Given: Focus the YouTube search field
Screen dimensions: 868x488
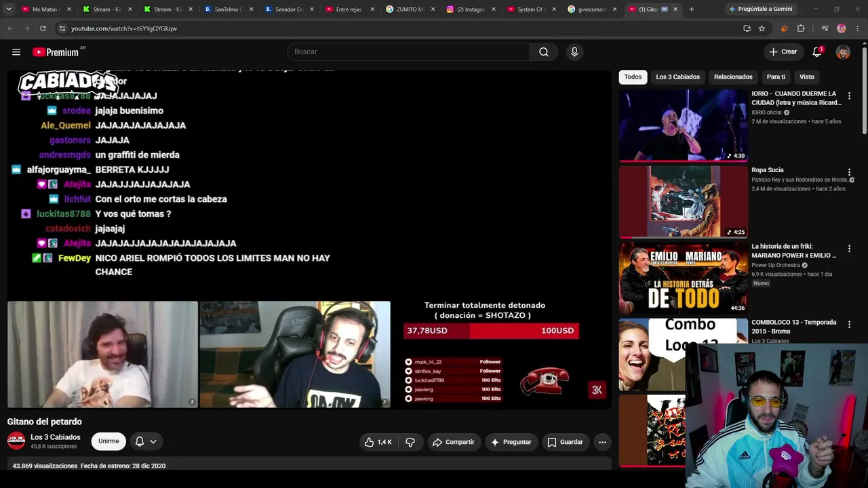Looking at the screenshot, I should [409, 52].
